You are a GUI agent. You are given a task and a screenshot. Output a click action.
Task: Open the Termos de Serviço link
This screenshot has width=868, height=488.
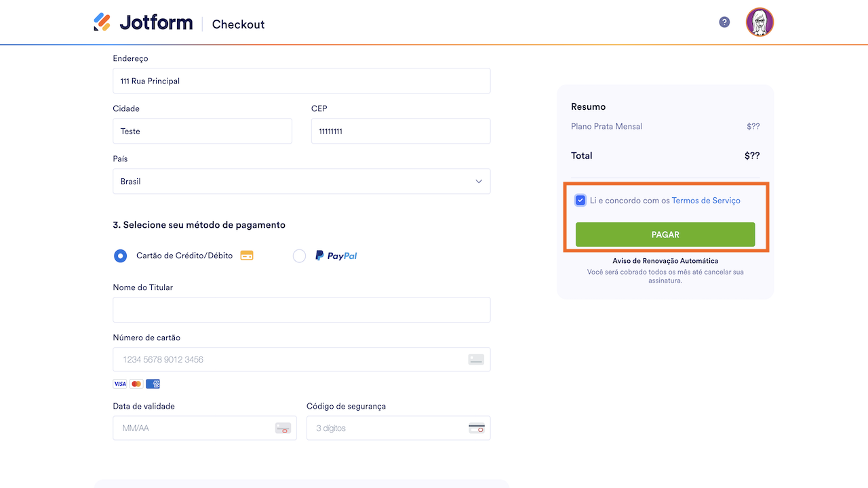(x=706, y=201)
